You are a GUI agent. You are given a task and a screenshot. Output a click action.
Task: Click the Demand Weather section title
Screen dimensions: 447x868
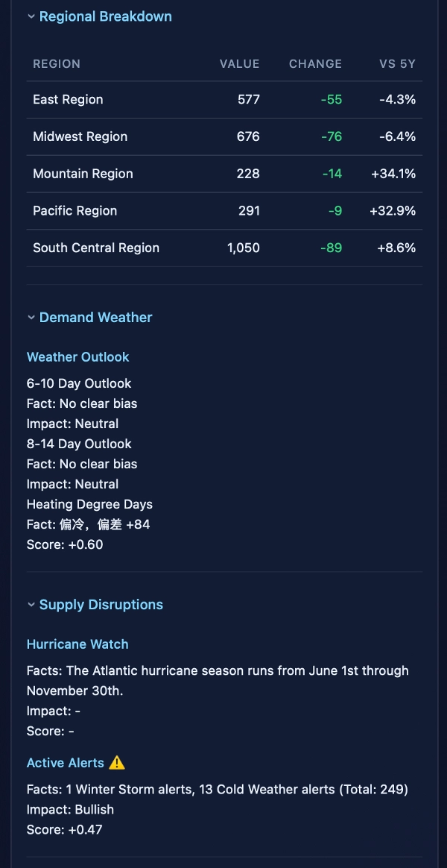pyautogui.click(x=95, y=318)
